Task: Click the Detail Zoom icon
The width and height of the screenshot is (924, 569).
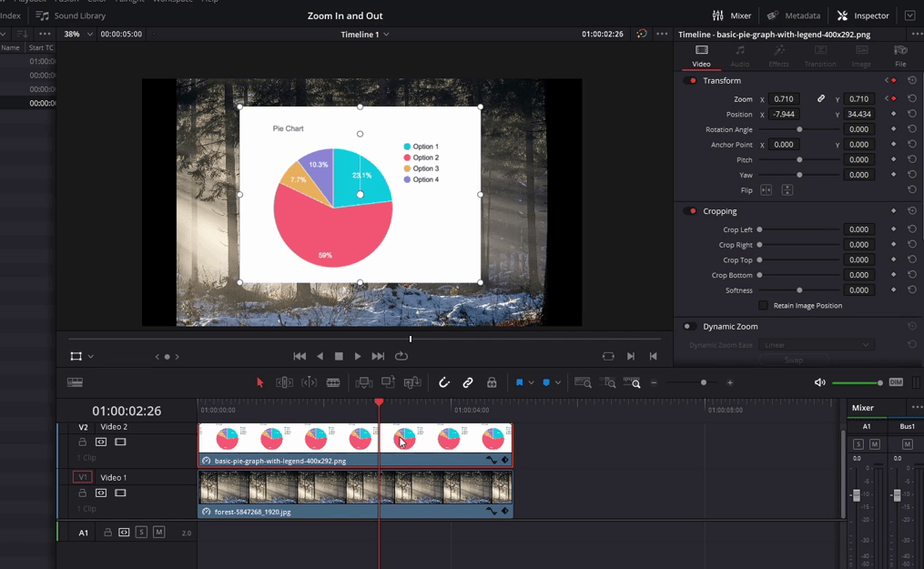Action: (609, 383)
